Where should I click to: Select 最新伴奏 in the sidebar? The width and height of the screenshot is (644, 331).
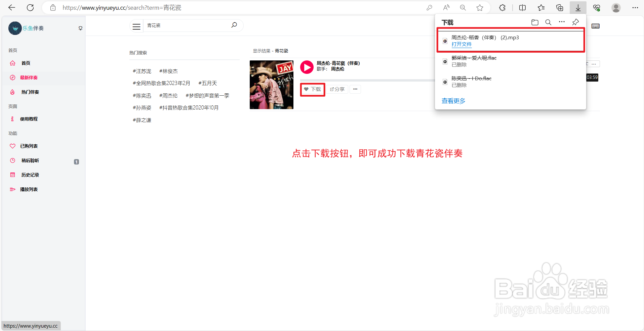pyautogui.click(x=29, y=78)
